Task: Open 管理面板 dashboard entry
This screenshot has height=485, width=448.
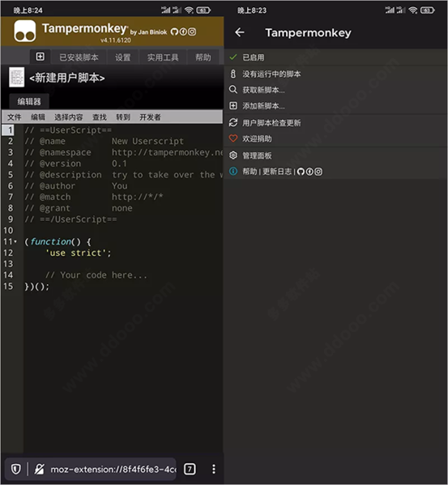Action: click(x=335, y=155)
